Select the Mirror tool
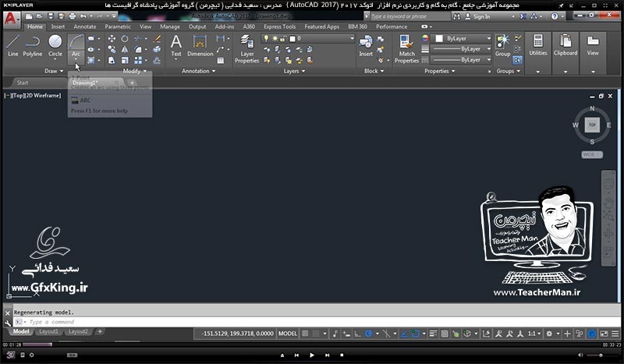 pyautogui.click(x=125, y=49)
